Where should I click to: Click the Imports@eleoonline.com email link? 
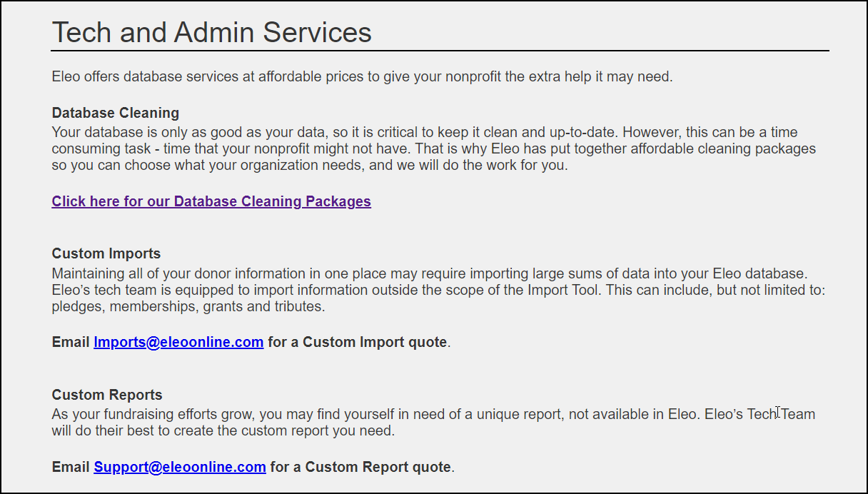[x=178, y=342]
